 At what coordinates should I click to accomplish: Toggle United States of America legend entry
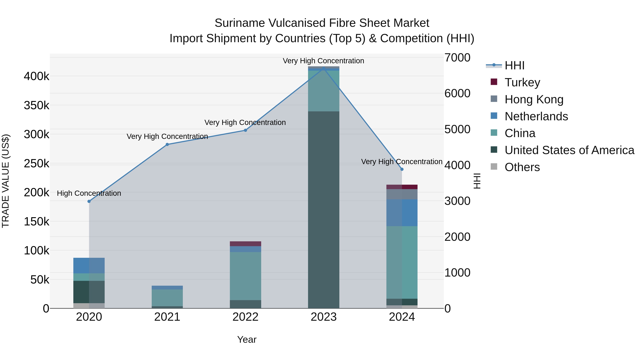pyautogui.click(x=562, y=150)
